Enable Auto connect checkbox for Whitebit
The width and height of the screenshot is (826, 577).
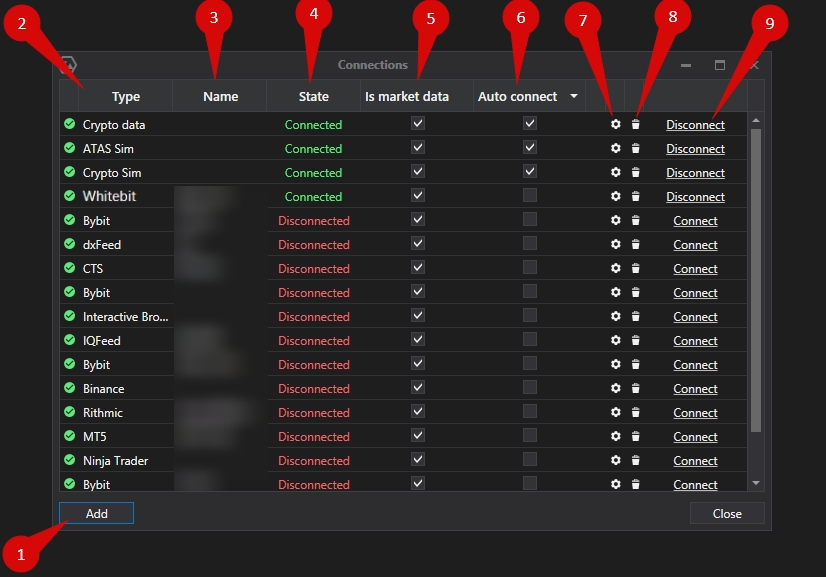530,195
